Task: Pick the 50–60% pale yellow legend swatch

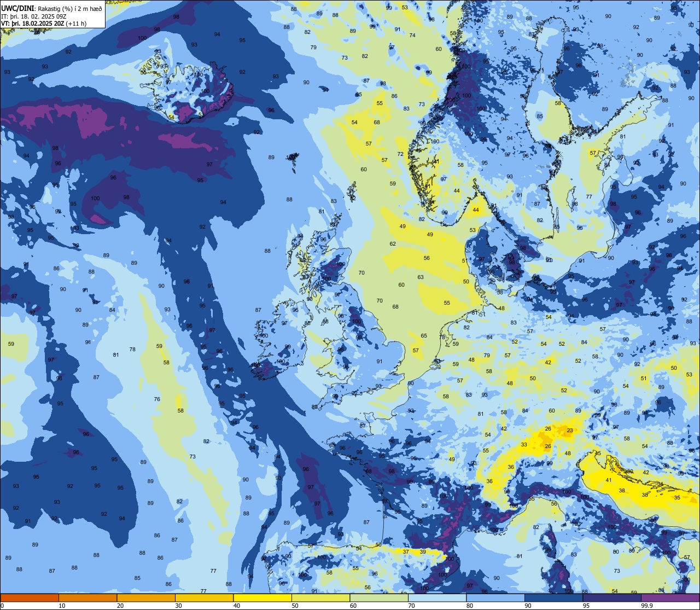Action: tap(320, 597)
